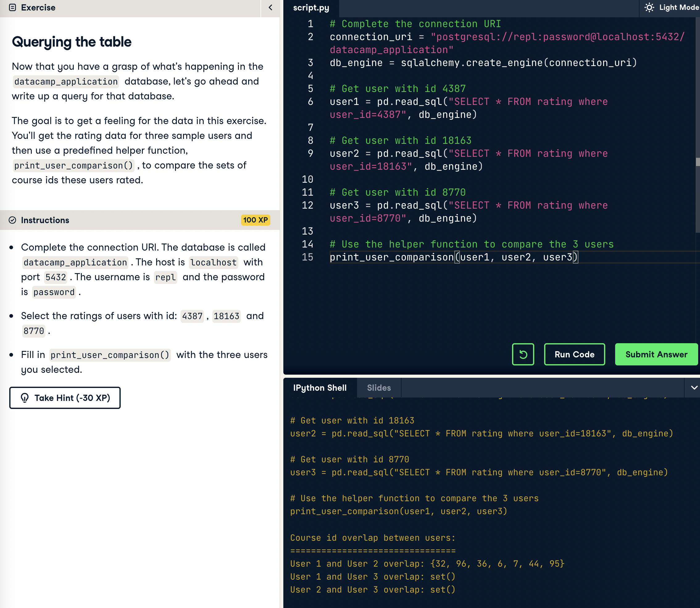
Task: Select the IPython Shell tab
Action: (x=320, y=388)
